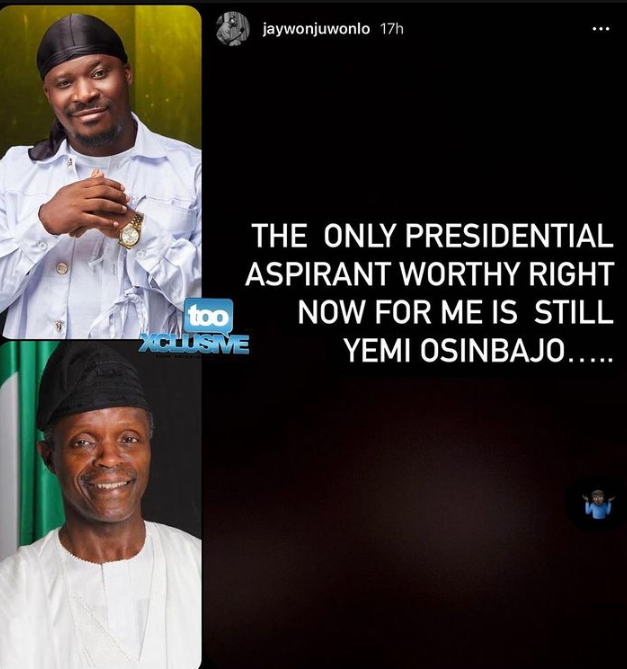Click 'NOW FOR ME IS STILL' line
627x669 pixels.
pyautogui.click(x=455, y=312)
